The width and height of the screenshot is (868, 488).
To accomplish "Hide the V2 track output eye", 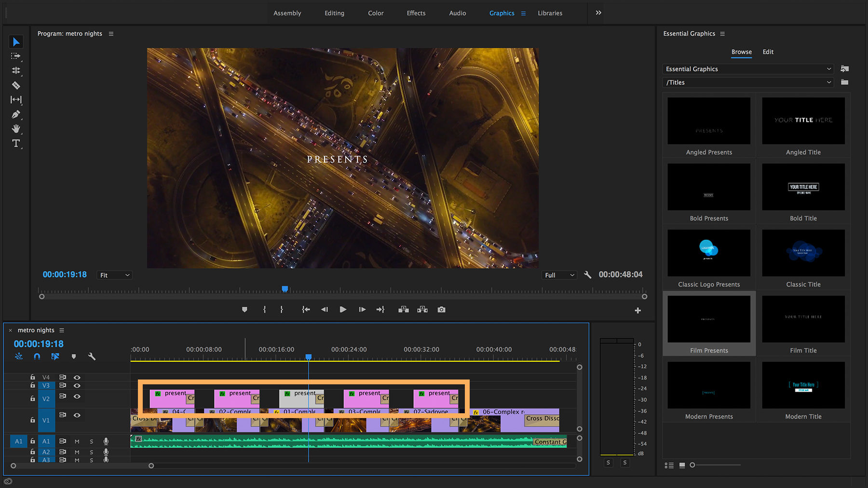I will tap(77, 396).
